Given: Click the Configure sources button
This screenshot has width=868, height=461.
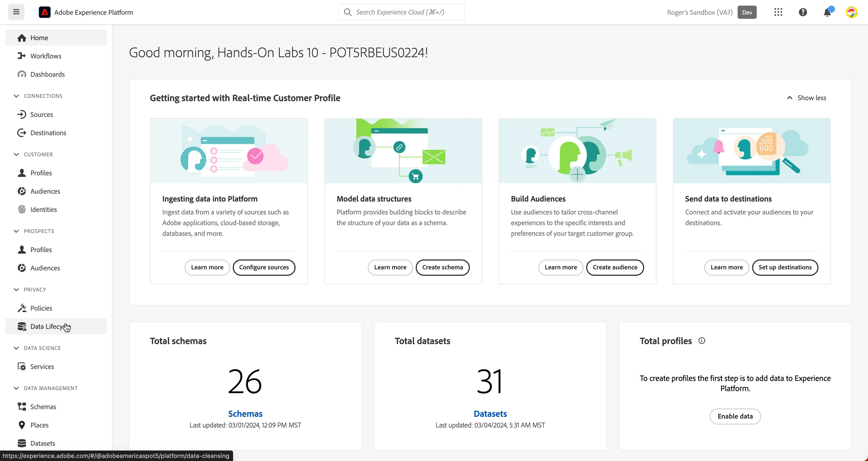Looking at the screenshot, I should pos(264,267).
